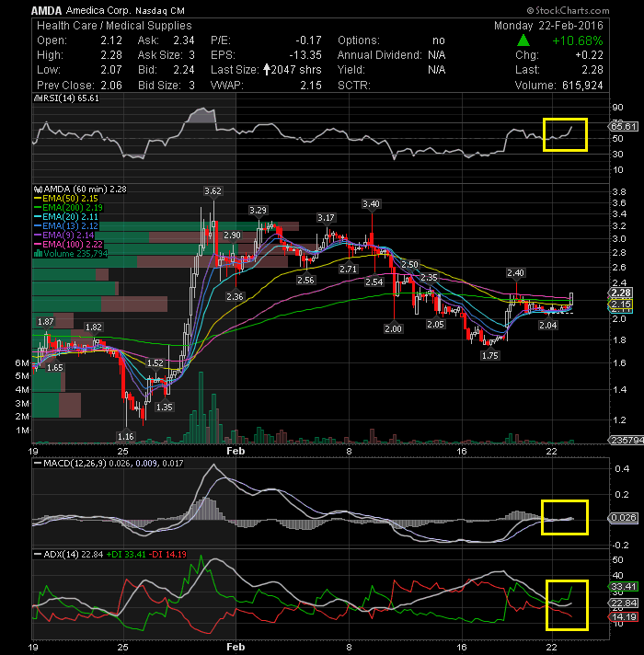The height and width of the screenshot is (655, 644).
Task: Click the 3.17 price label
Action: 326,218
